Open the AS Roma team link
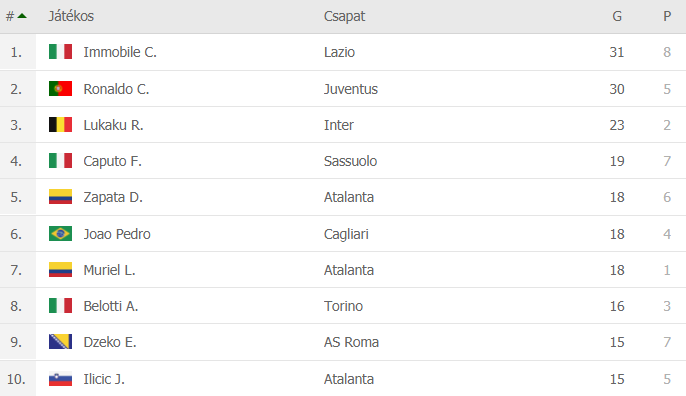 point(351,342)
